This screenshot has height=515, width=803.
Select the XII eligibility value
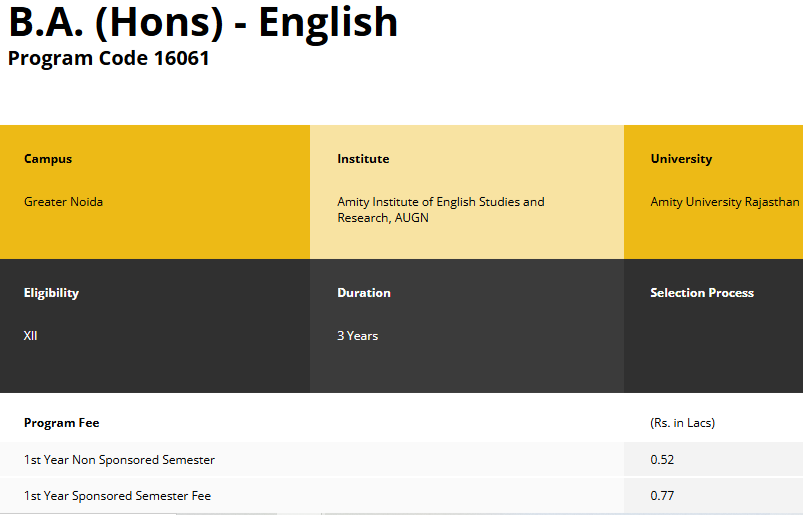tap(30, 336)
